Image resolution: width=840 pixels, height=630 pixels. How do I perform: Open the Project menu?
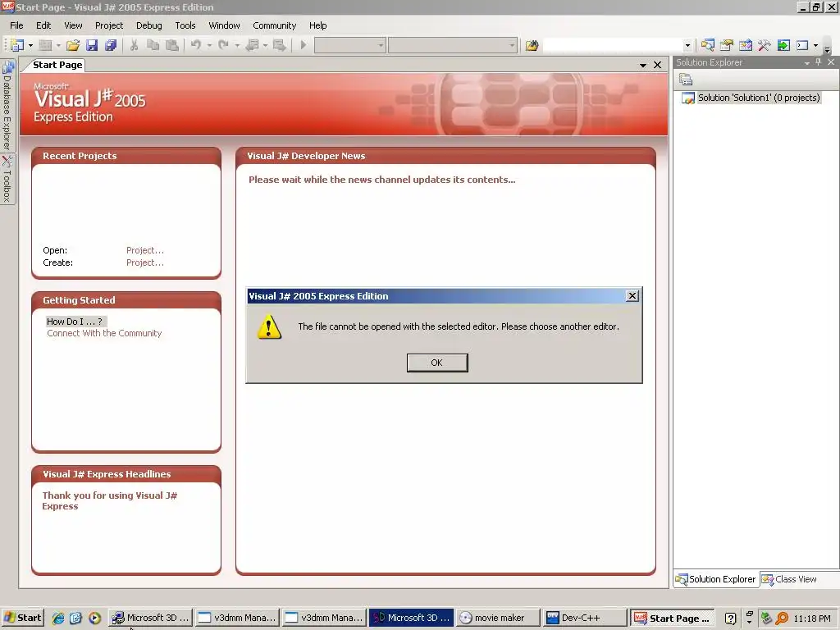[x=109, y=25]
